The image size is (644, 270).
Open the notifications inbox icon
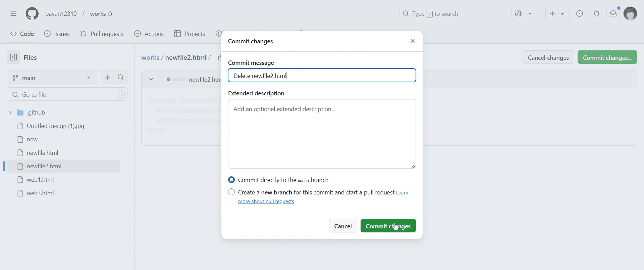(613, 14)
